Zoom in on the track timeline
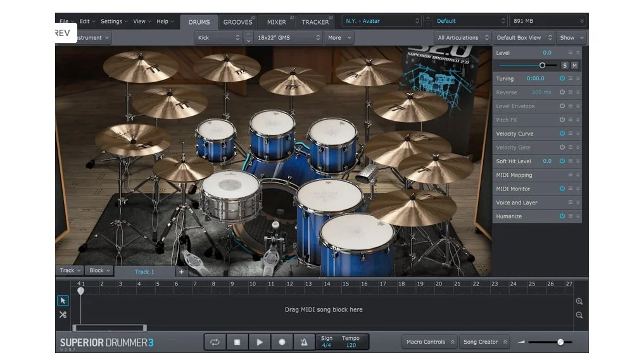 click(x=579, y=301)
